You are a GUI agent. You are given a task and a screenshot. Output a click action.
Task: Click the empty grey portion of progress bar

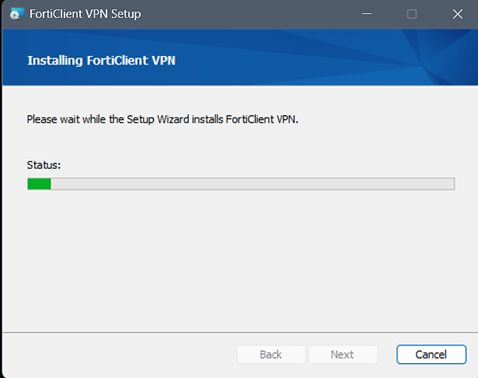(252, 184)
